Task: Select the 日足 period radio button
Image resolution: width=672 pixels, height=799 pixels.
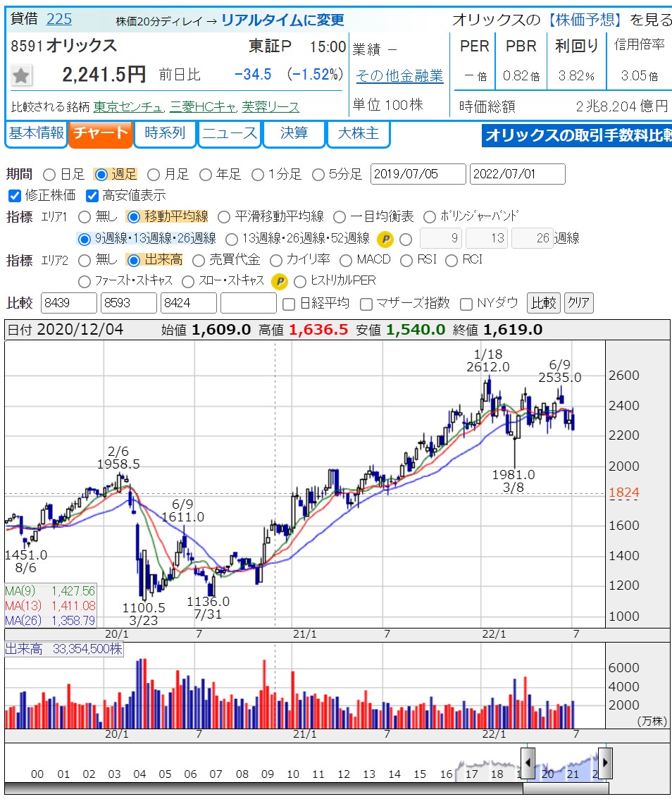Action: pyautogui.click(x=49, y=174)
